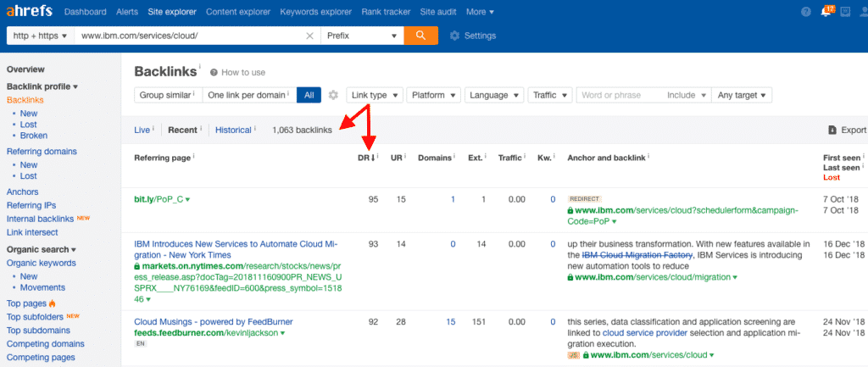The image size is (868, 367).
Task: Open Referring domains in sidebar
Action: tap(42, 151)
